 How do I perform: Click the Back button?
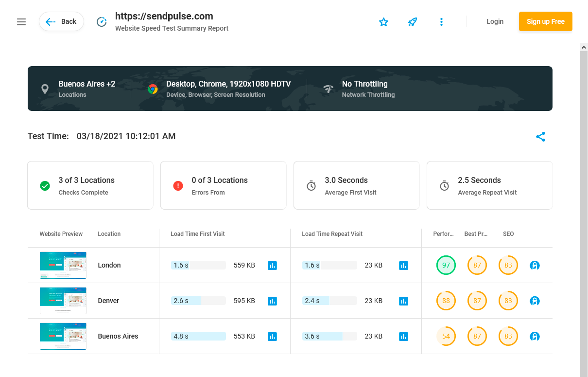point(61,21)
